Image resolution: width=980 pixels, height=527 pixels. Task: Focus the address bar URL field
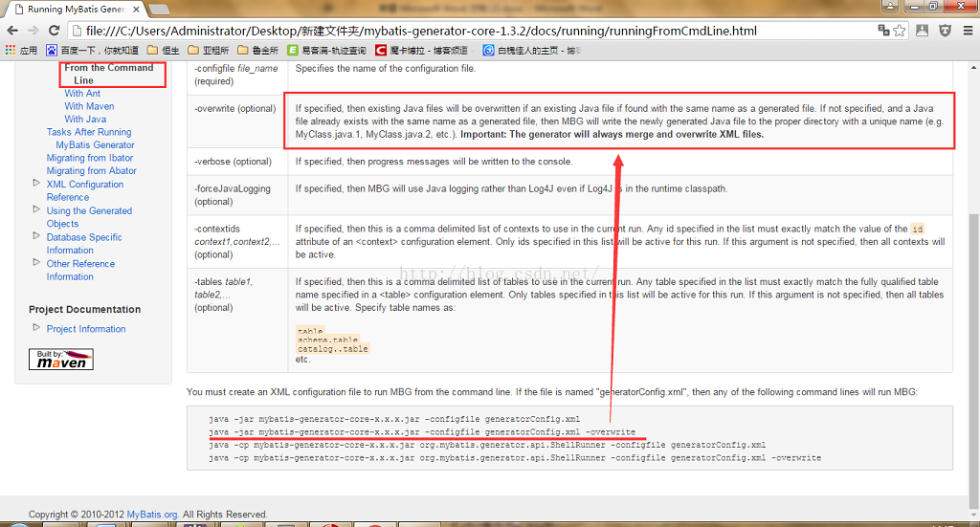click(475, 31)
